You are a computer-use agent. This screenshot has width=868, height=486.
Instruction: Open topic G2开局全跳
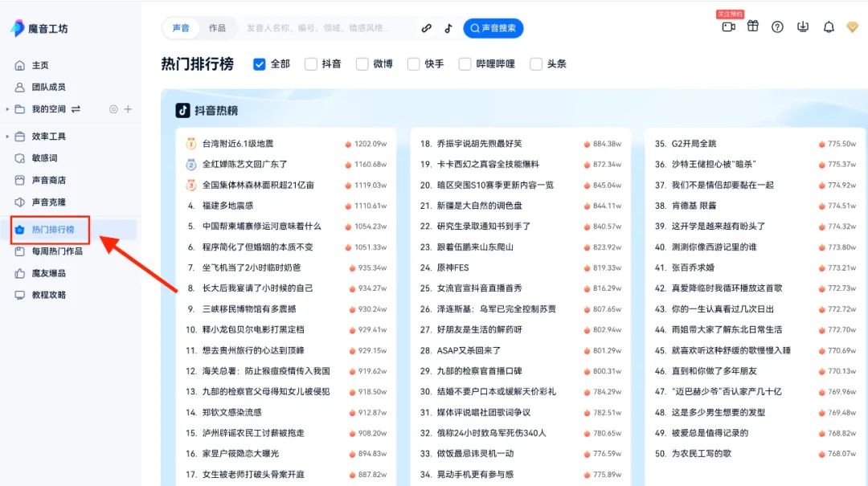(694, 144)
